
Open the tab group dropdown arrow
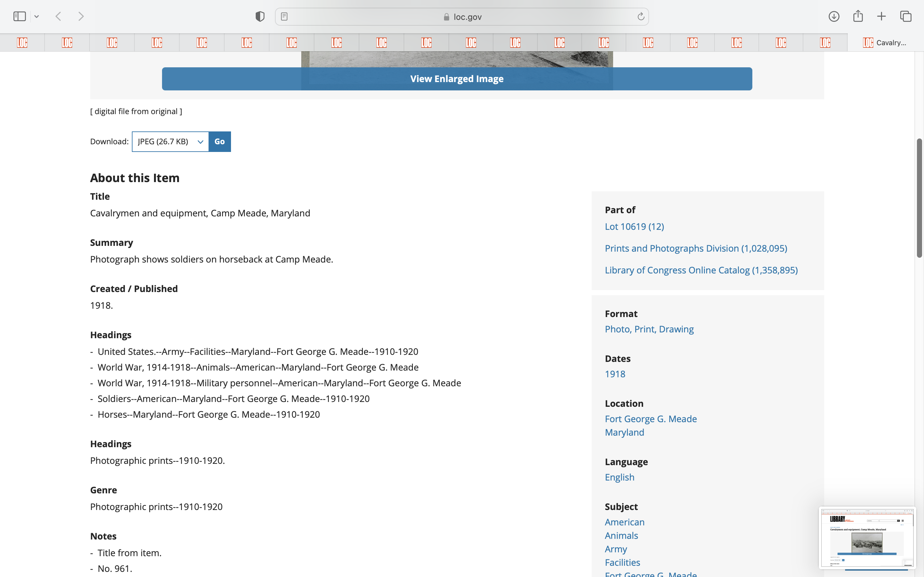[x=37, y=16]
